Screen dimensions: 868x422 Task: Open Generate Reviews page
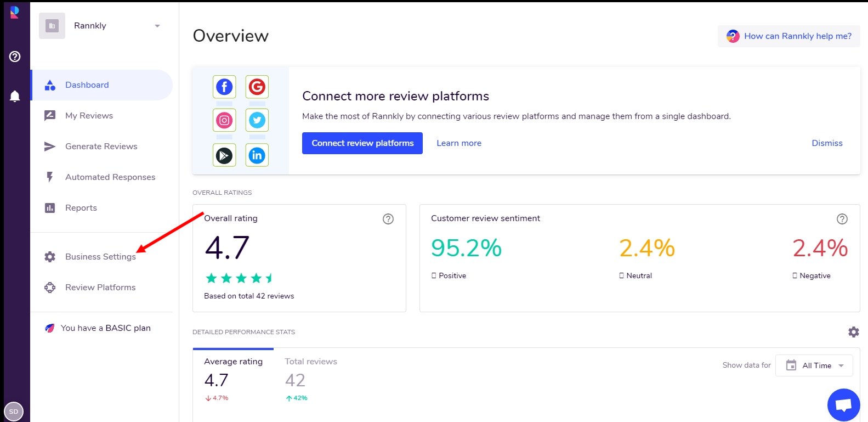point(101,147)
